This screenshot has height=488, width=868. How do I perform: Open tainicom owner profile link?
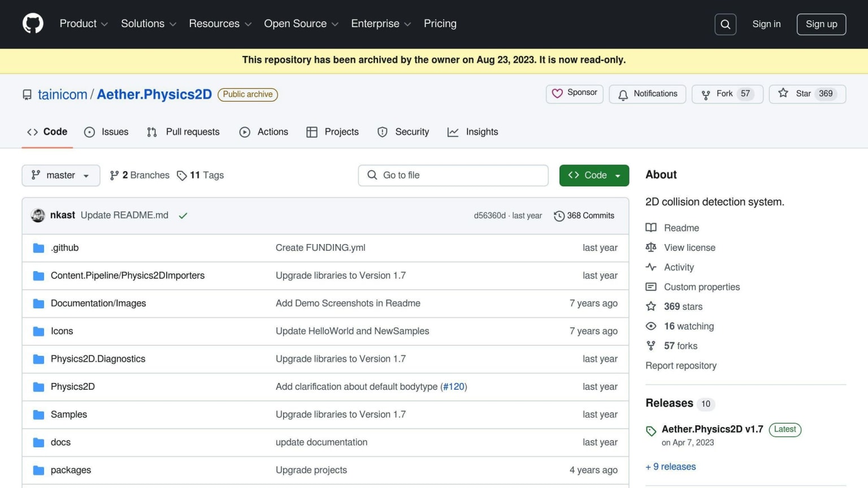(63, 94)
